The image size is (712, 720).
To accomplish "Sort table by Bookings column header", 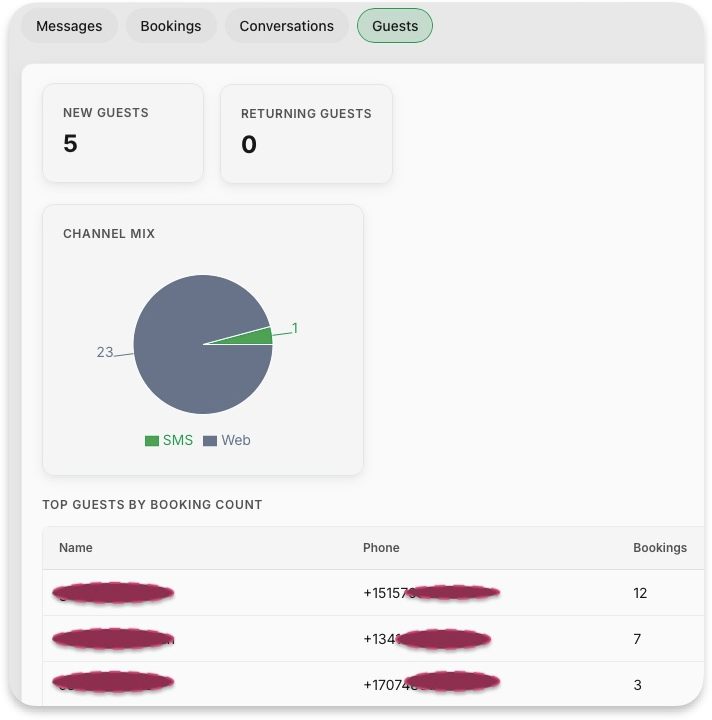I will click(659, 548).
